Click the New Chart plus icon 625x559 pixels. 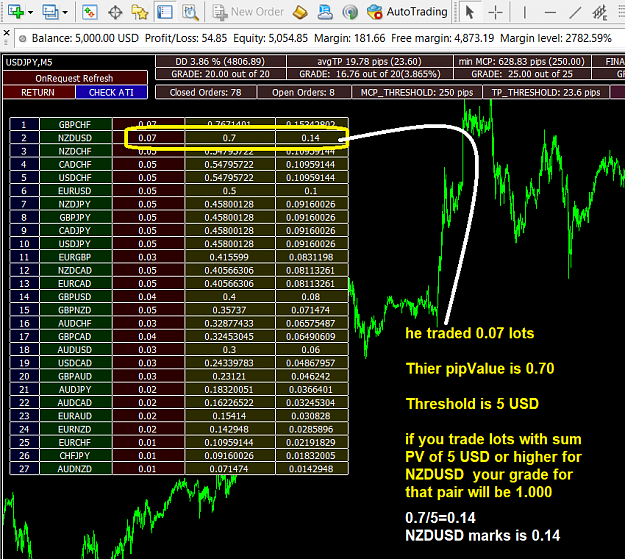tap(16, 12)
